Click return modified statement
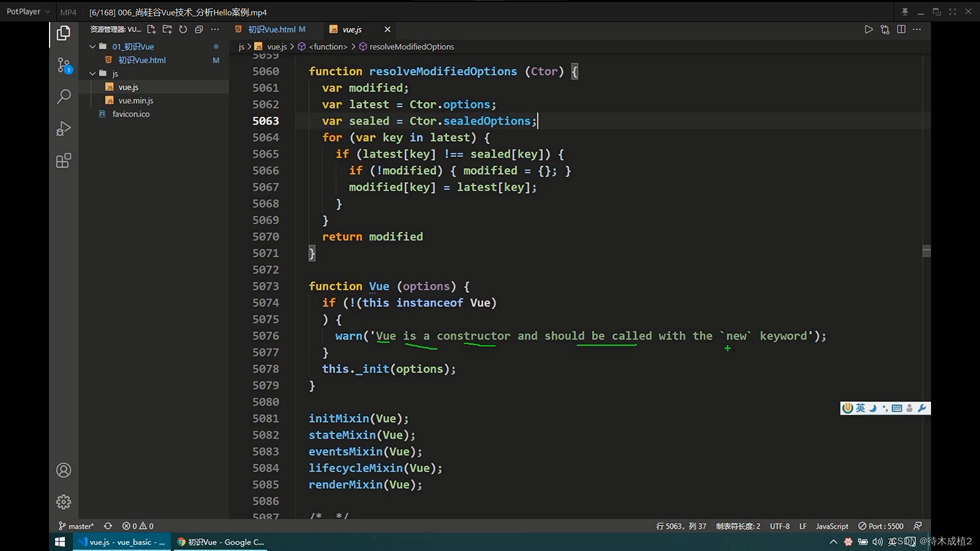This screenshot has width=980, height=551. (372, 237)
